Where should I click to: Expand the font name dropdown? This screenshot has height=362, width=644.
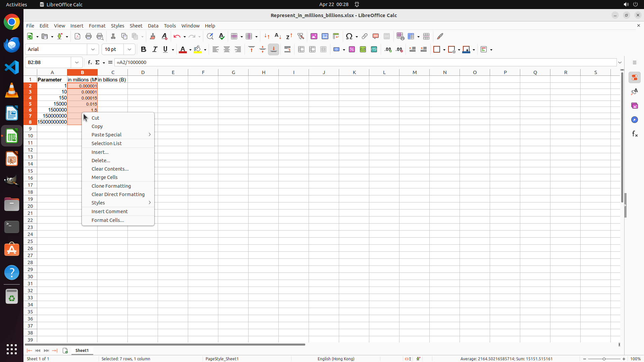[93, 50]
